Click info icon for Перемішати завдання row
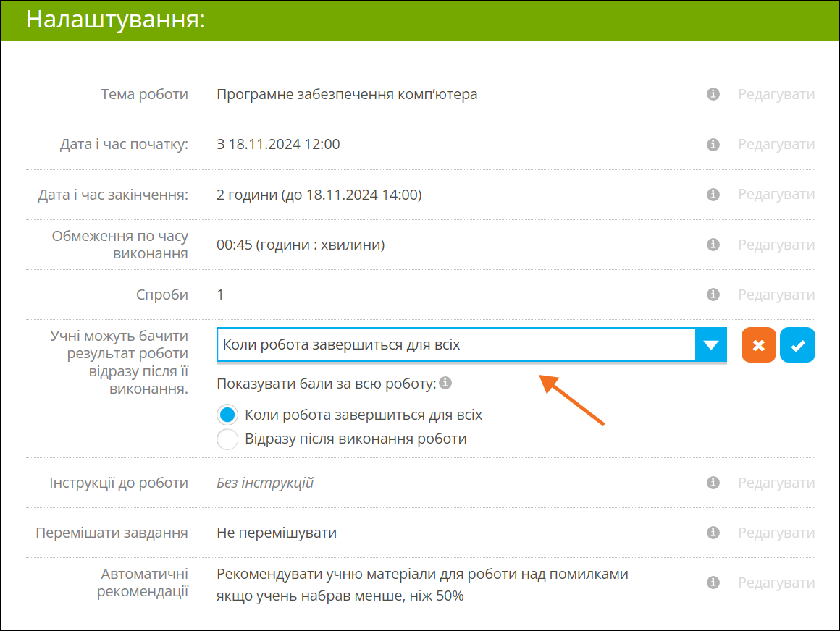The width and height of the screenshot is (840, 631). click(713, 533)
